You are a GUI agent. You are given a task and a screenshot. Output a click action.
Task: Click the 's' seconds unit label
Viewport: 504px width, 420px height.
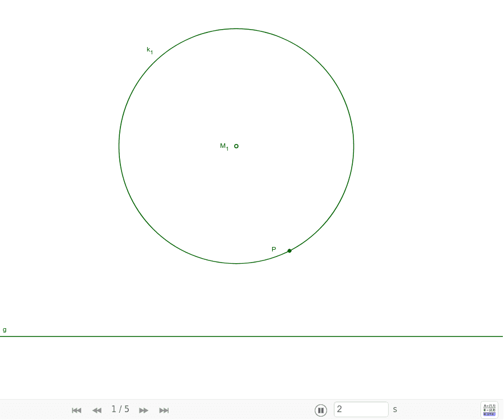pyautogui.click(x=395, y=410)
